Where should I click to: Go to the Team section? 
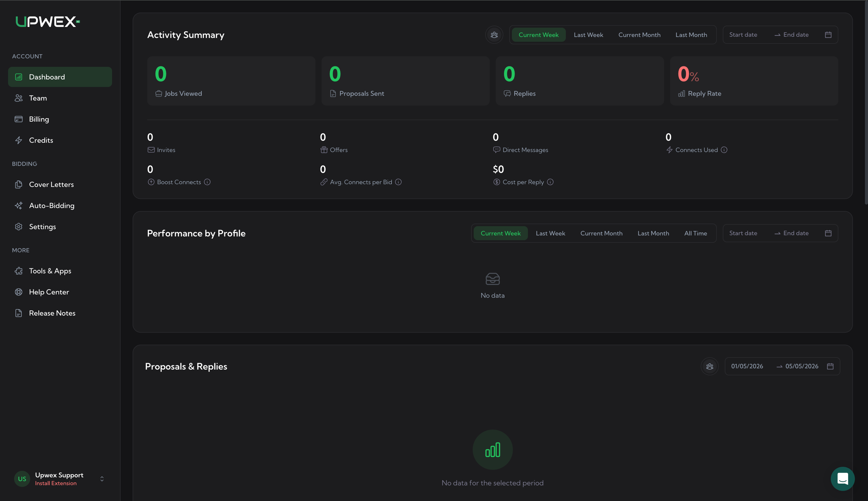[x=60, y=98]
